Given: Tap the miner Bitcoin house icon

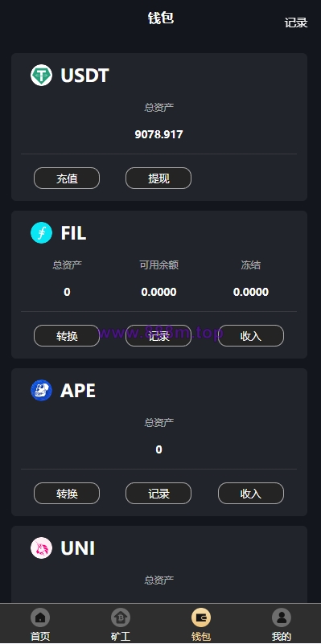Looking at the screenshot, I should (x=121, y=617).
